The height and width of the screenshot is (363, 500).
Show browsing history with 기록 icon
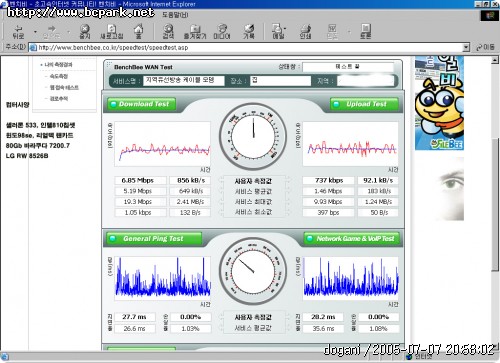[249, 32]
